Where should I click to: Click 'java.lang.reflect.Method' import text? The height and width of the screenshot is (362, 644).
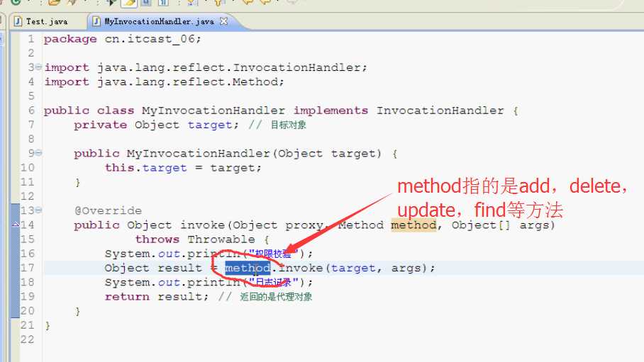(188, 81)
